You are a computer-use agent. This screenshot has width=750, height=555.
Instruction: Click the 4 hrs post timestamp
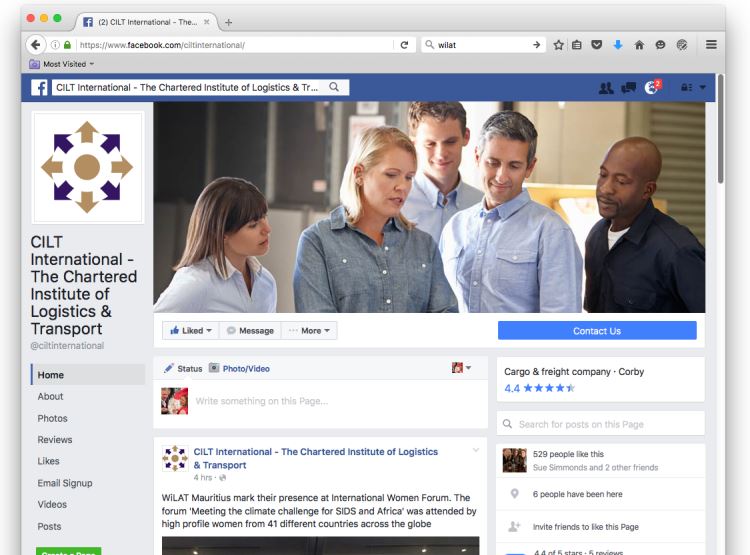pyautogui.click(x=203, y=477)
